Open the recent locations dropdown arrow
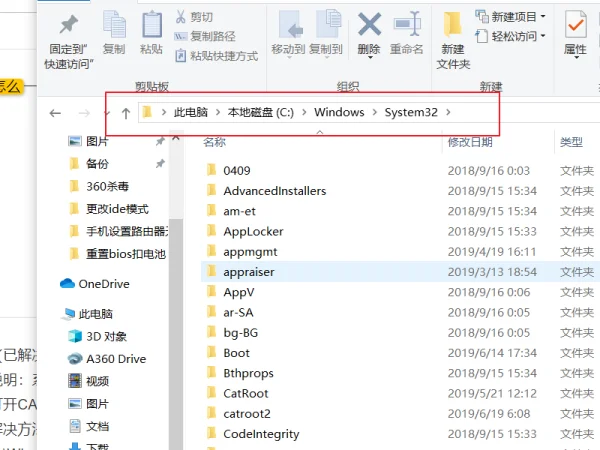This screenshot has width=600, height=450. (108, 113)
